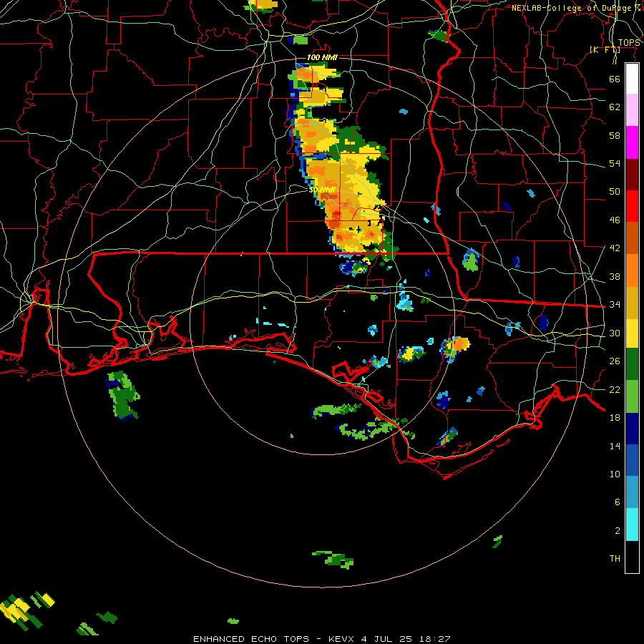This screenshot has height=644, width=644.
Task: Click the "38" legend value
Action: pos(615,276)
